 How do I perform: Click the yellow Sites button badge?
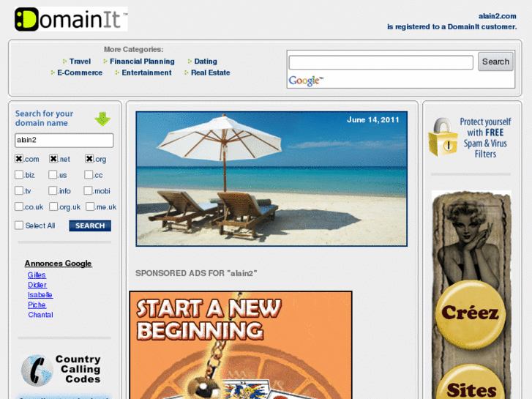471,382
